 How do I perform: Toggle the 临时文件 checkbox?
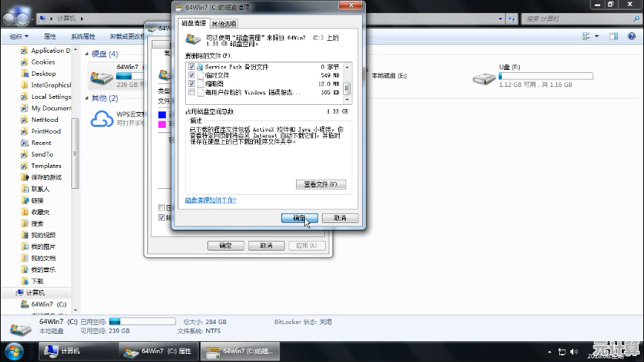point(192,76)
